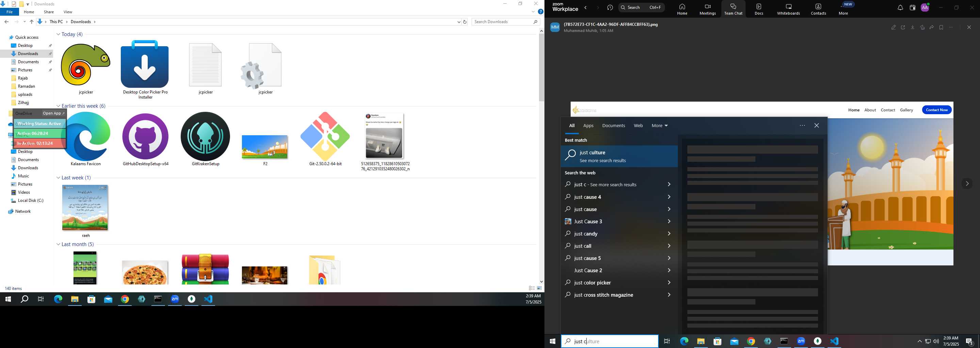Screen dimensions: 980x348
Task: Select GitKrakenSetup file
Action: [206, 139]
